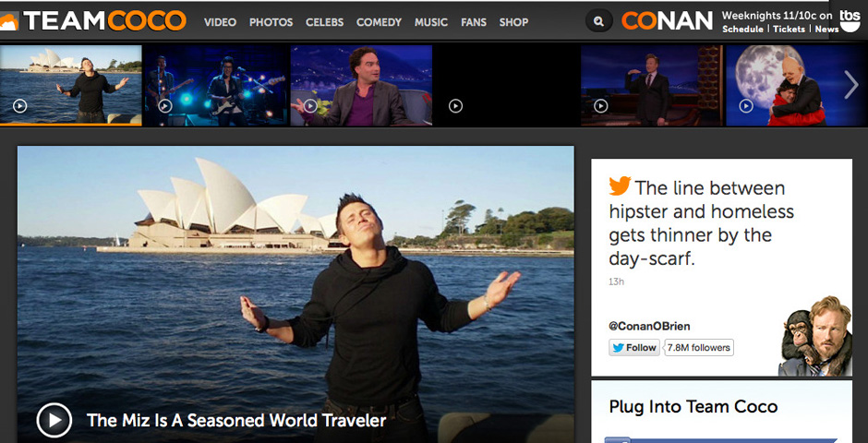The image size is (868, 443).
Task: Open the FANS menu
Action: coord(474,23)
